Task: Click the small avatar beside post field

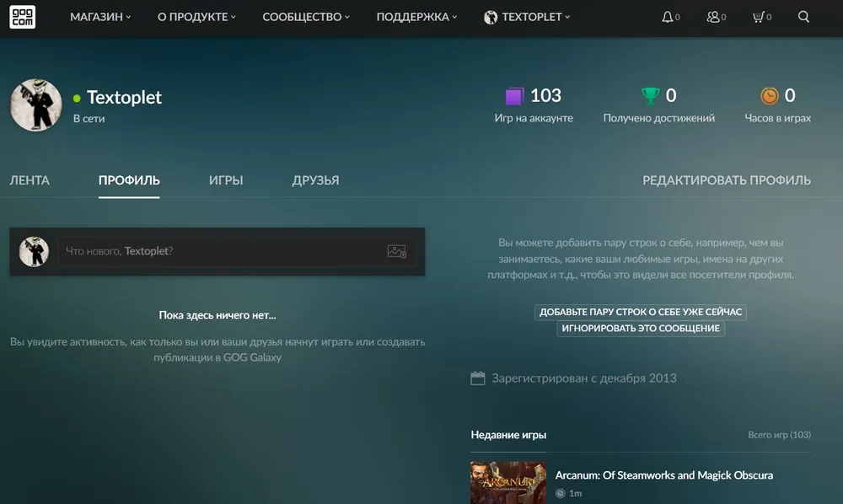Action: click(x=34, y=251)
